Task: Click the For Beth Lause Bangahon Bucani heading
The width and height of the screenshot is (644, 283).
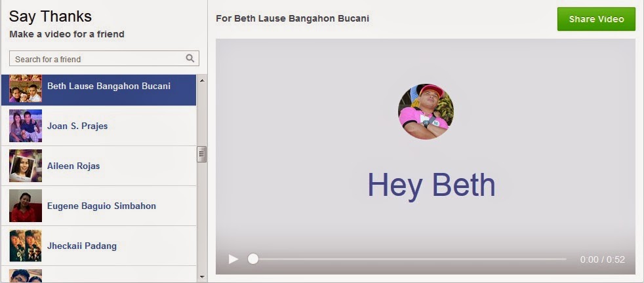Action: click(x=292, y=18)
